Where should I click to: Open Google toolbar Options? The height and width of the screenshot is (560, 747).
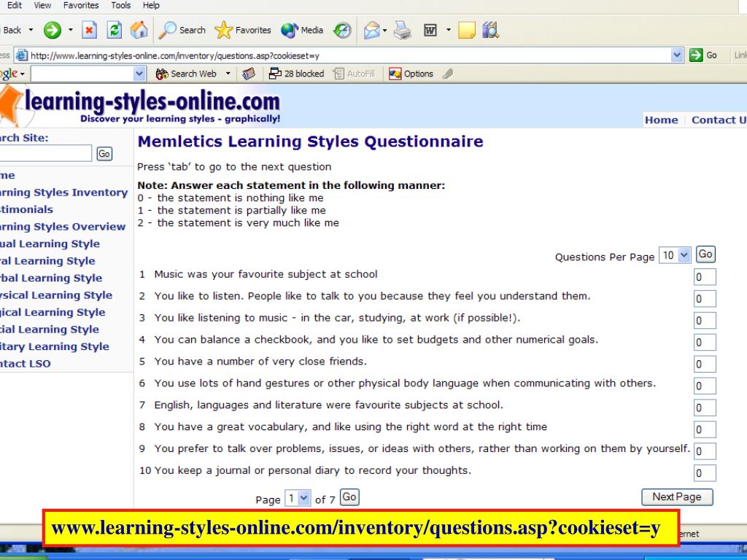tap(411, 74)
